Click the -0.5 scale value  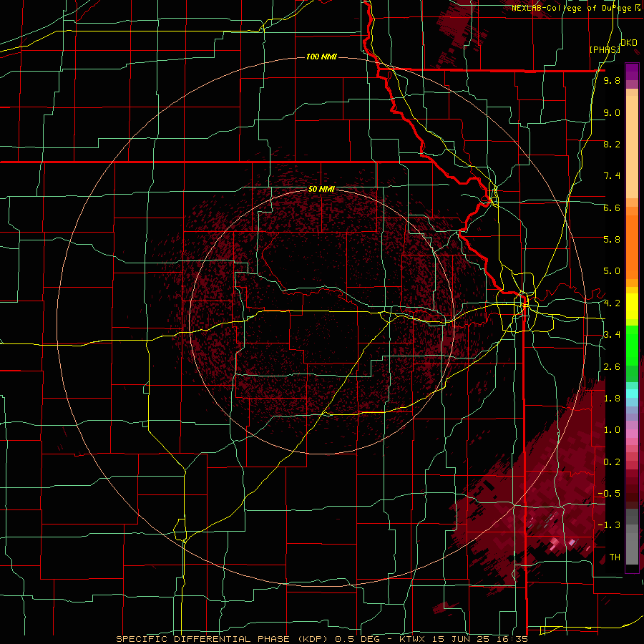pyautogui.click(x=610, y=494)
